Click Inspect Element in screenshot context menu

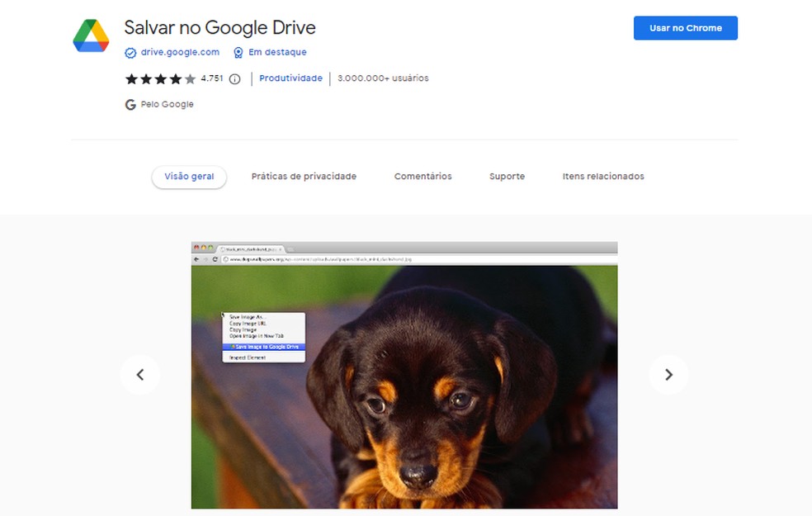248,357
